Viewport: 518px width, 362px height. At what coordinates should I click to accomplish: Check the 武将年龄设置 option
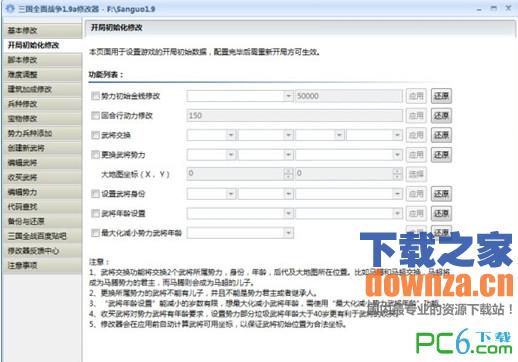click(x=95, y=213)
